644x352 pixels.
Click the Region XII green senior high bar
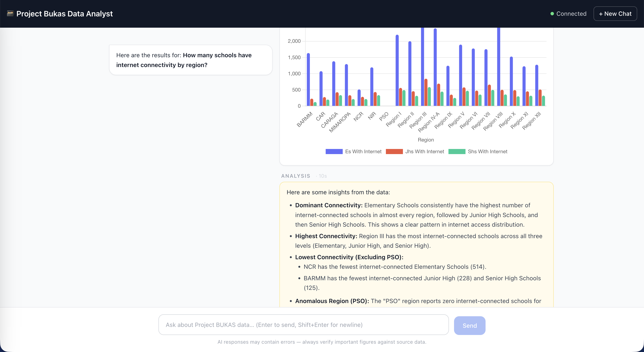[x=543, y=101]
